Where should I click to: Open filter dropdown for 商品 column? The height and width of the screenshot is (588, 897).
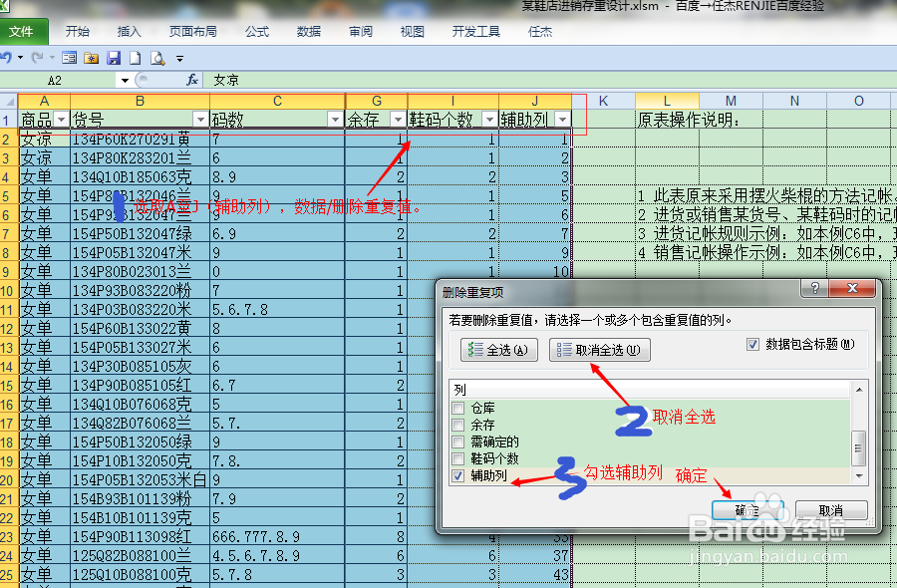point(61,119)
